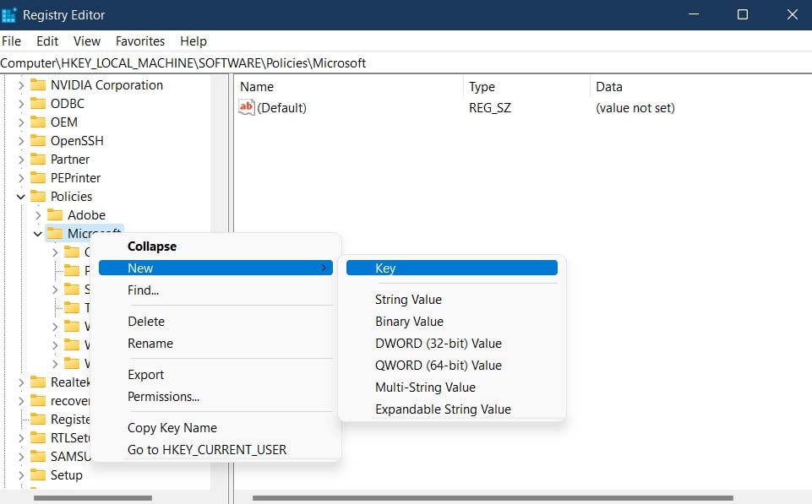This screenshot has width=812, height=504.
Task: Open the Favorites menu
Action: [x=139, y=41]
